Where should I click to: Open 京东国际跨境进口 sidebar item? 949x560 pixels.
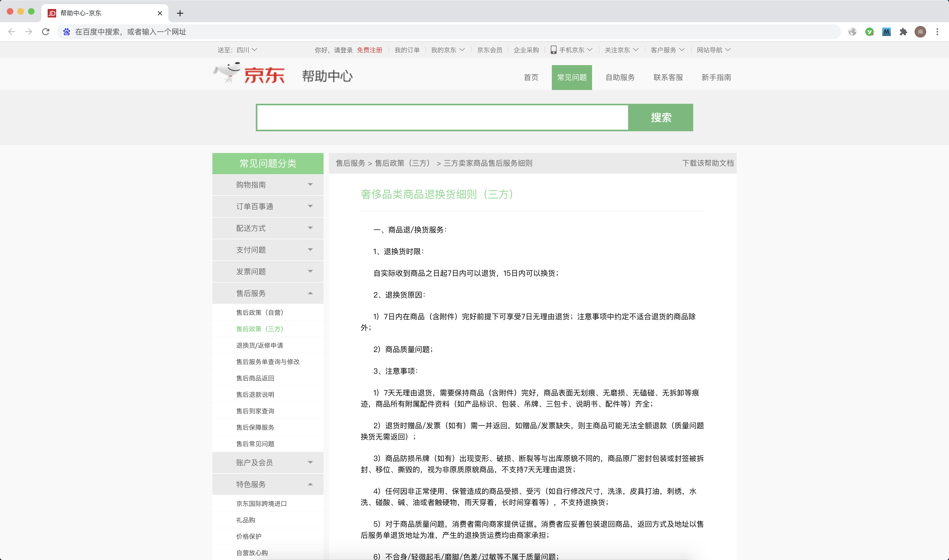click(x=262, y=503)
